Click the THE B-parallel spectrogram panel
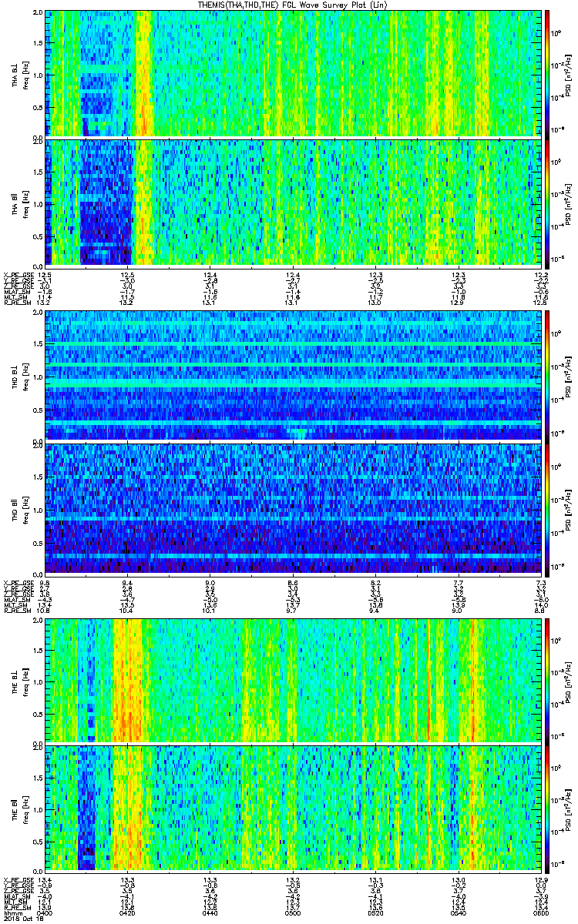Image resolution: width=578 pixels, height=924 pixels. (292, 808)
